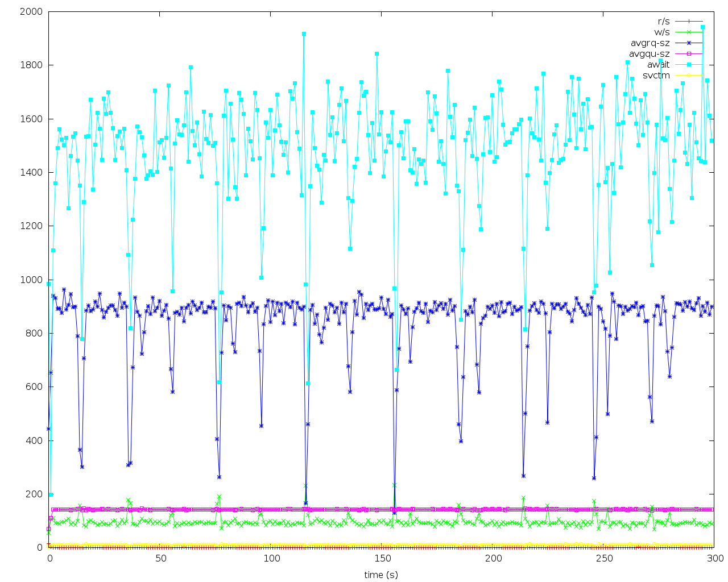
Task: Click the avgqu-sz magenta legend line sample
Action: coord(689,53)
